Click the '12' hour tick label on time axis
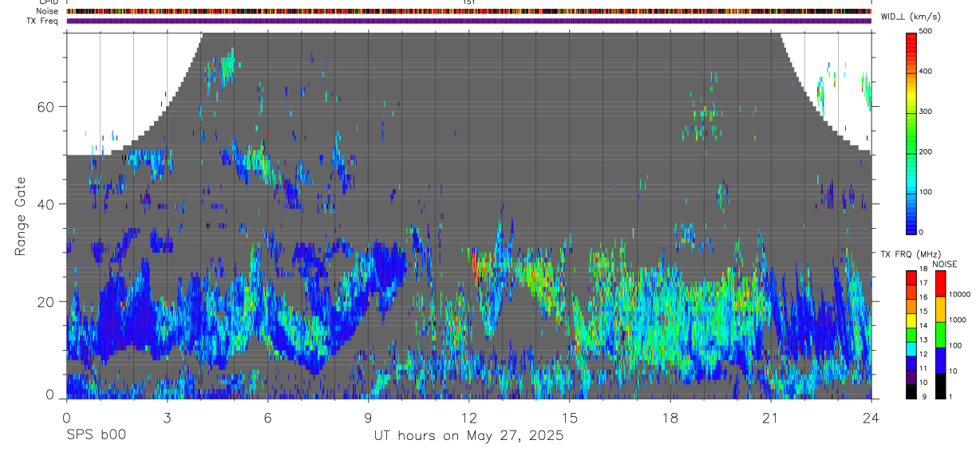The height and width of the screenshot is (452, 980). tap(468, 417)
